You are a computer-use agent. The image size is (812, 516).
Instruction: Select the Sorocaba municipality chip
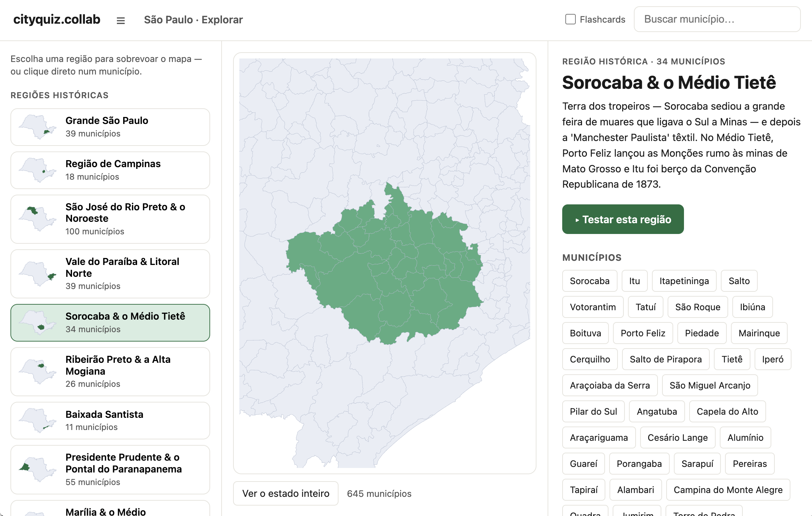pos(590,281)
